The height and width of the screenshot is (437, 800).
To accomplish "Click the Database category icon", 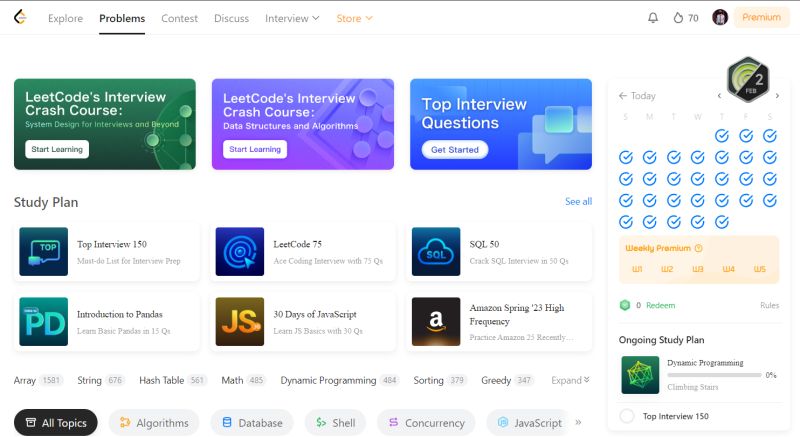I will tap(227, 422).
